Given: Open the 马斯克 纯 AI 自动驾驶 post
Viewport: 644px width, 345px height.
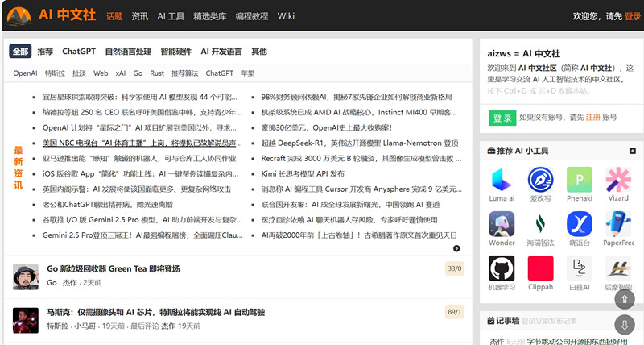Looking at the screenshot, I should pos(155,312).
